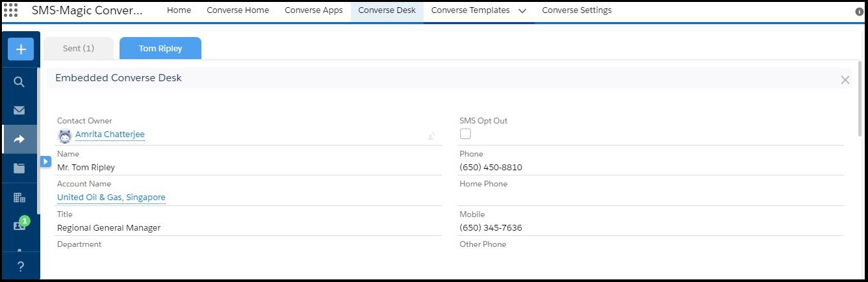Open Amrita Chatterjee owner link
The height and width of the screenshot is (282, 868).
coord(110,135)
